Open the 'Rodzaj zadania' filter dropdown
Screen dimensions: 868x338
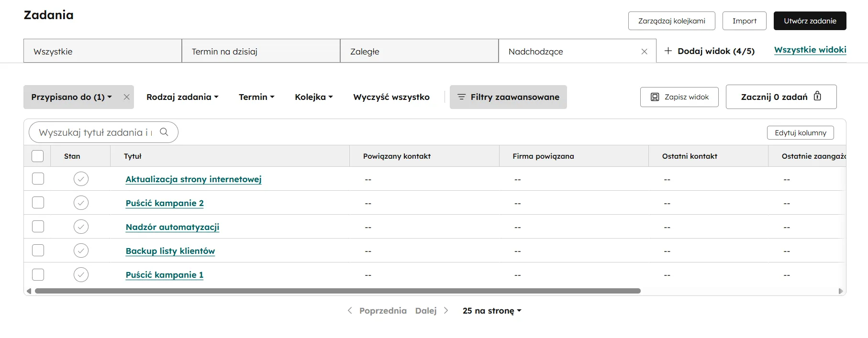pyautogui.click(x=182, y=97)
